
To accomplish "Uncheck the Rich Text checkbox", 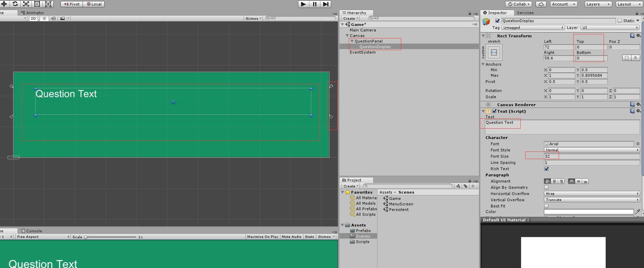I will click(546, 169).
